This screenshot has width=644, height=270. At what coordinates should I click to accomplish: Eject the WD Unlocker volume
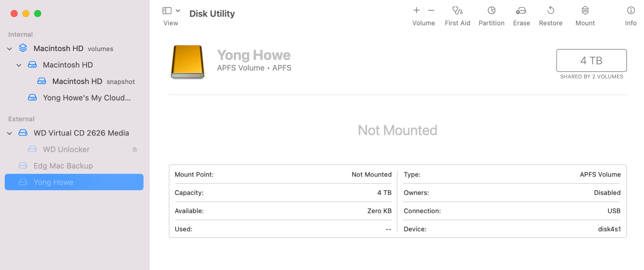pyautogui.click(x=135, y=149)
